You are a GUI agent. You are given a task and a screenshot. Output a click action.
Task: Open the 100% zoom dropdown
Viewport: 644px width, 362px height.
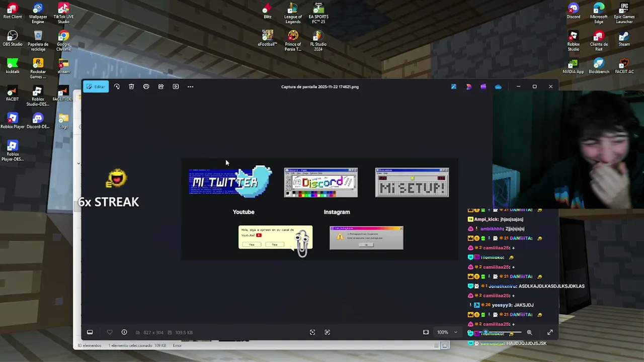(x=447, y=332)
